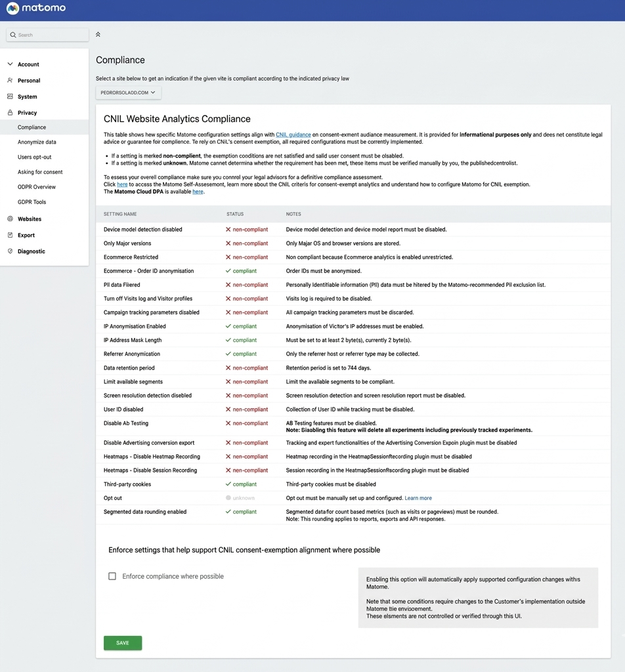This screenshot has width=625, height=672.
Task: Click the Websites globe icon
Action: [10, 219]
